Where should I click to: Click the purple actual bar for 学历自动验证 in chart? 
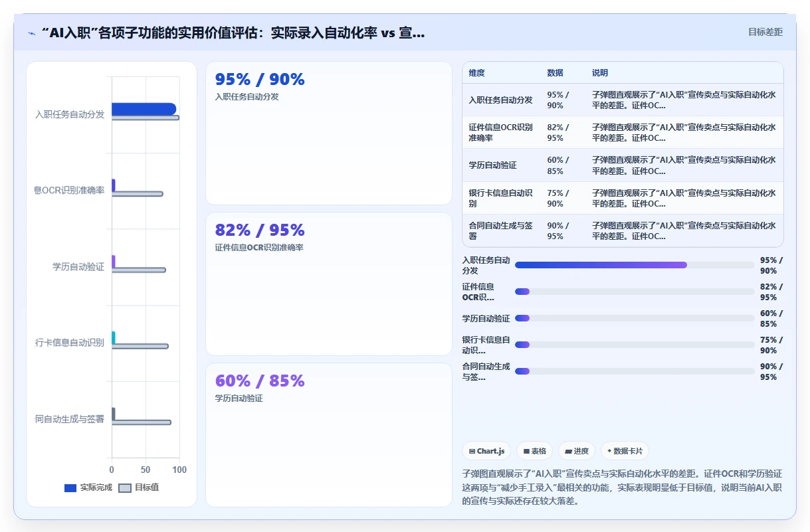pyautogui.click(x=114, y=261)
